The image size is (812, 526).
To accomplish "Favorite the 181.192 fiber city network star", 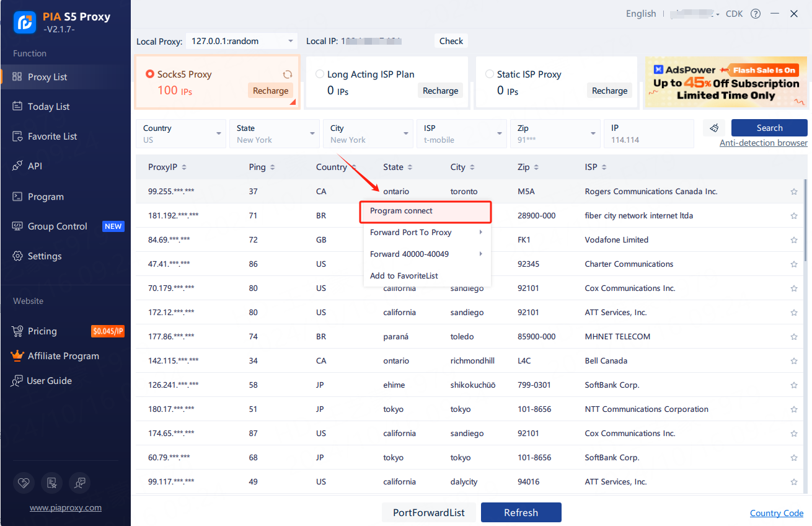I will 794,216.
